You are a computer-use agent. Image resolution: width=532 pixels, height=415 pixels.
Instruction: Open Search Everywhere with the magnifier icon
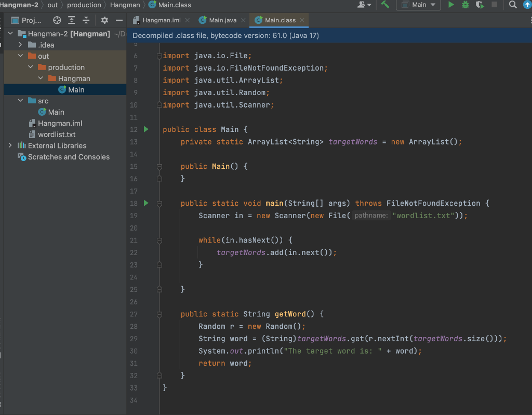(x=513, y=5)
